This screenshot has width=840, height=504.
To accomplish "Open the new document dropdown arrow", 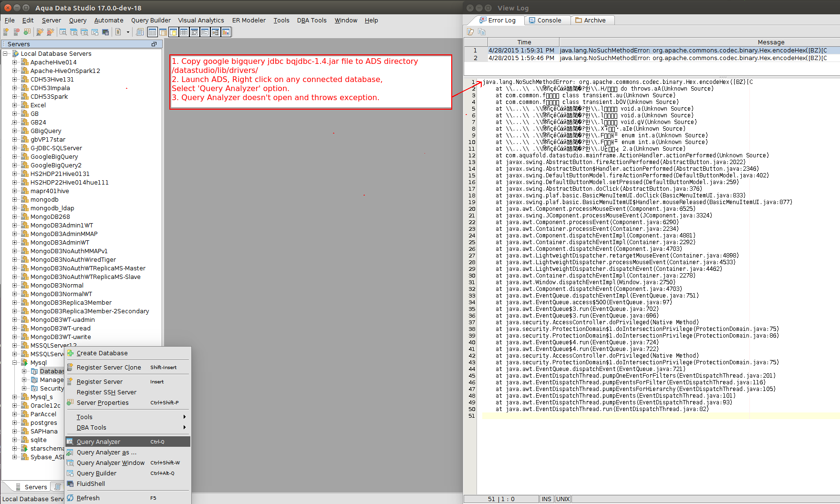I will pos(128,32).
